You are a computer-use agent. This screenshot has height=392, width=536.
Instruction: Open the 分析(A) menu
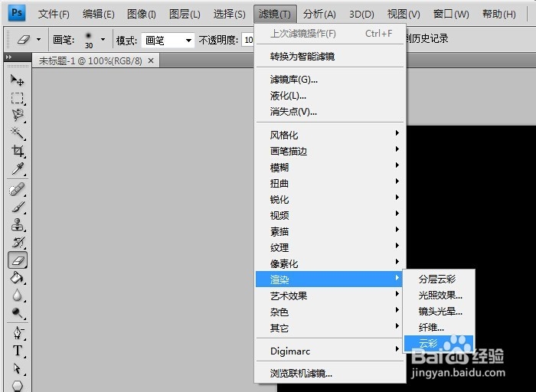pyautogui.click(x=319, y=14)
